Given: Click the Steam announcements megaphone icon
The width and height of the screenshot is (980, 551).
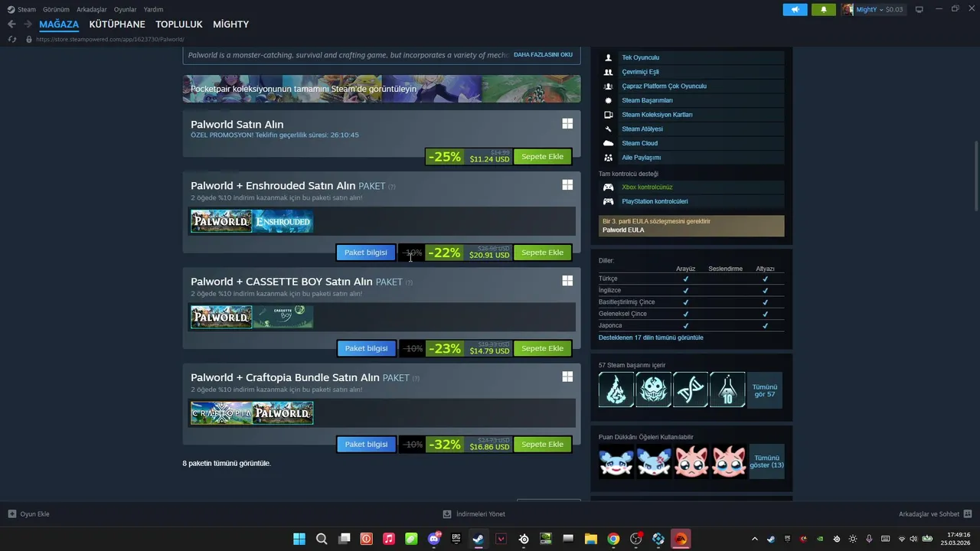Looking at the screenshot, I should coord(795,9).
